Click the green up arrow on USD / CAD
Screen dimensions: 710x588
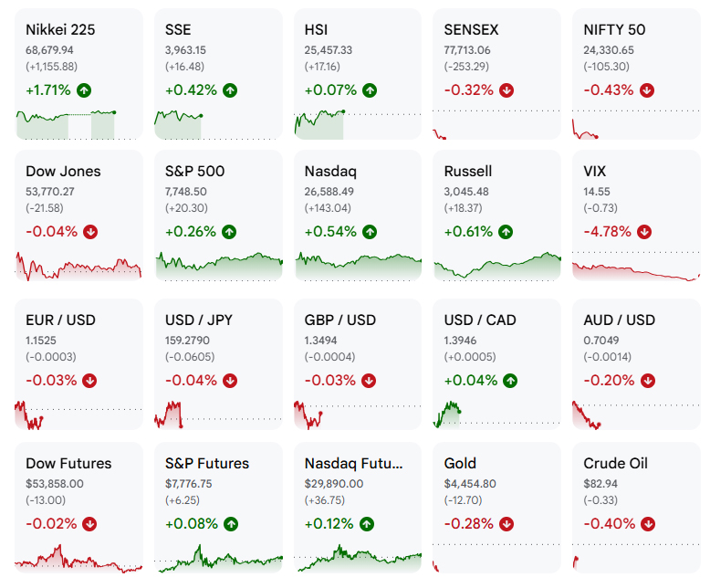pos(510,381)
